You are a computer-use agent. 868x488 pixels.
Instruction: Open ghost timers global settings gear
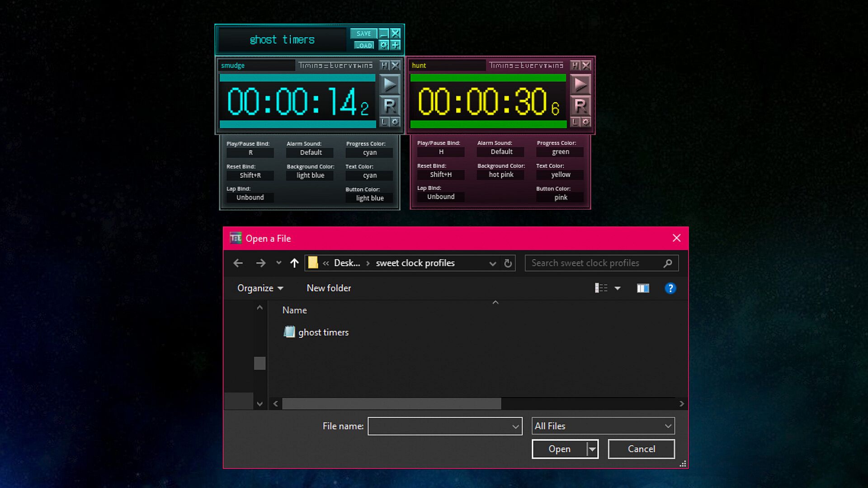[384, 45]
